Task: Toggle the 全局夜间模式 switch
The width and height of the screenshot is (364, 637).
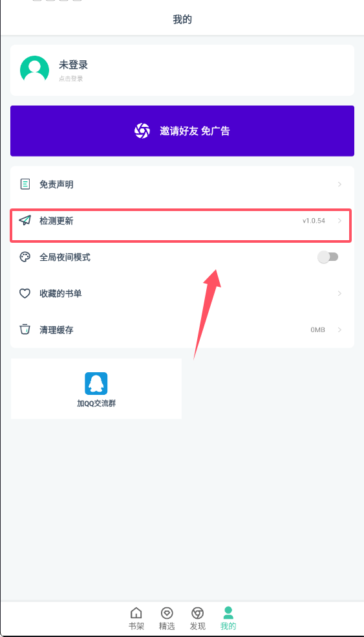Action: tap(328, 257)
